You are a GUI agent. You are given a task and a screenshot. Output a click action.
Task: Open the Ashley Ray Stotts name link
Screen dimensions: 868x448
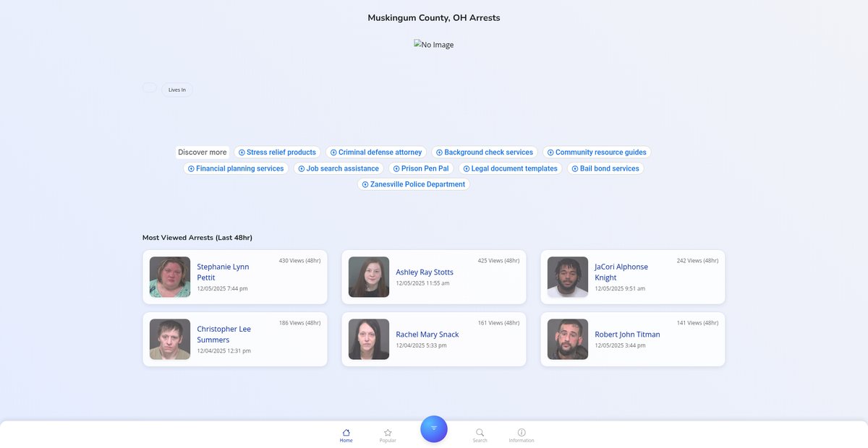coord(425,272)
